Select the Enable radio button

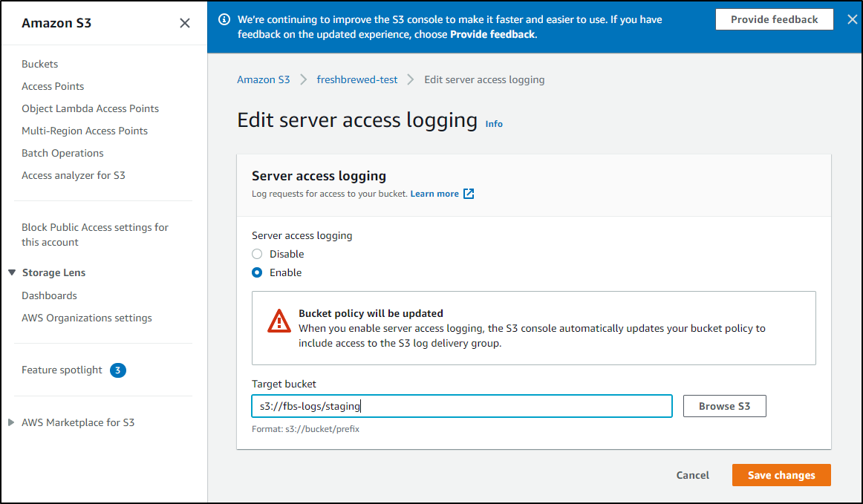[257, 272]
